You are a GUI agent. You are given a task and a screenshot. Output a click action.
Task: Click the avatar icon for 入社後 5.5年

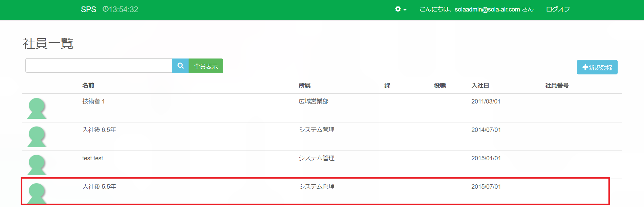point(37,193)
